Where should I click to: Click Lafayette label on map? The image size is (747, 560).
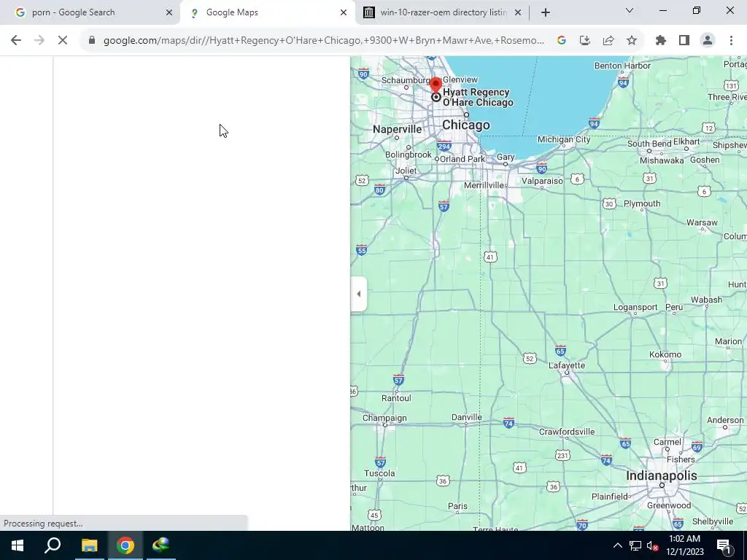click(x=566, y=365)
